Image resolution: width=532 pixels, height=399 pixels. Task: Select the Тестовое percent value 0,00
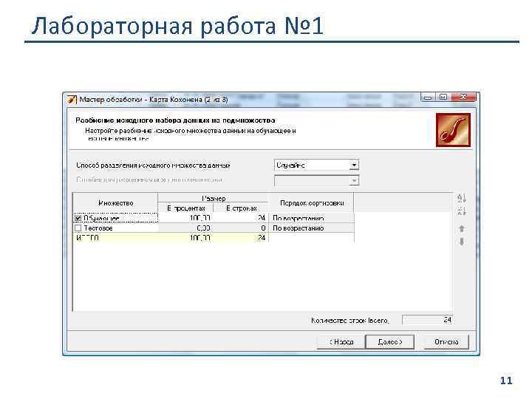point(203,228)
